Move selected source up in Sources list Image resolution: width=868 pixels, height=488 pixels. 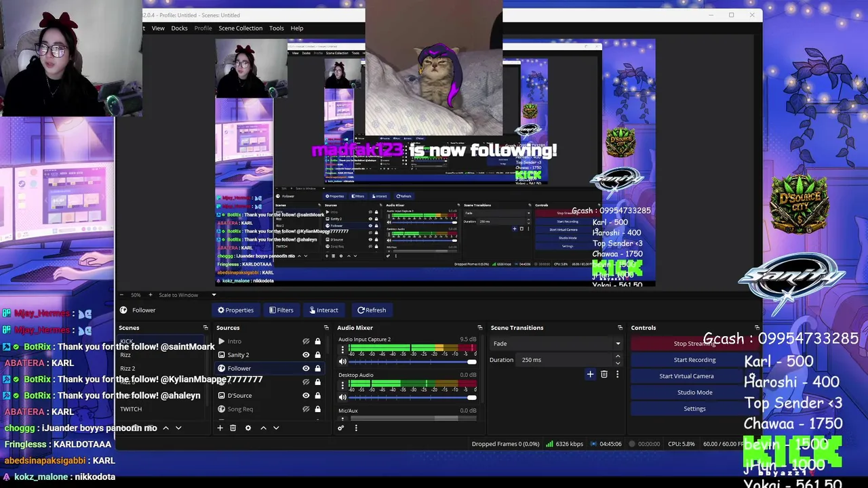point(263,428)
